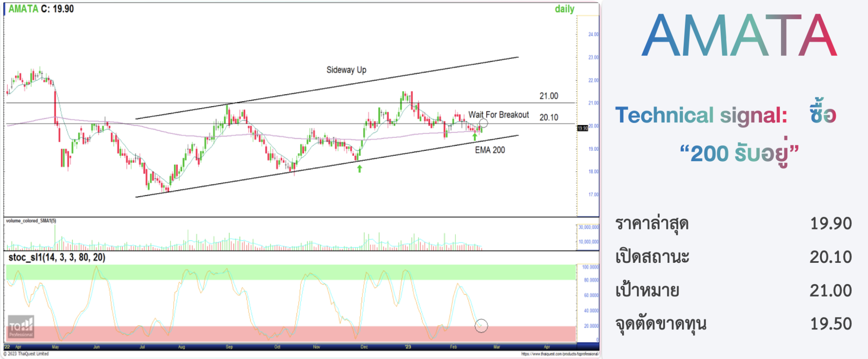Click the "21.00" value in the เป้าหมาย row
The image size is (868, 359).
click(x=831, y=291)
